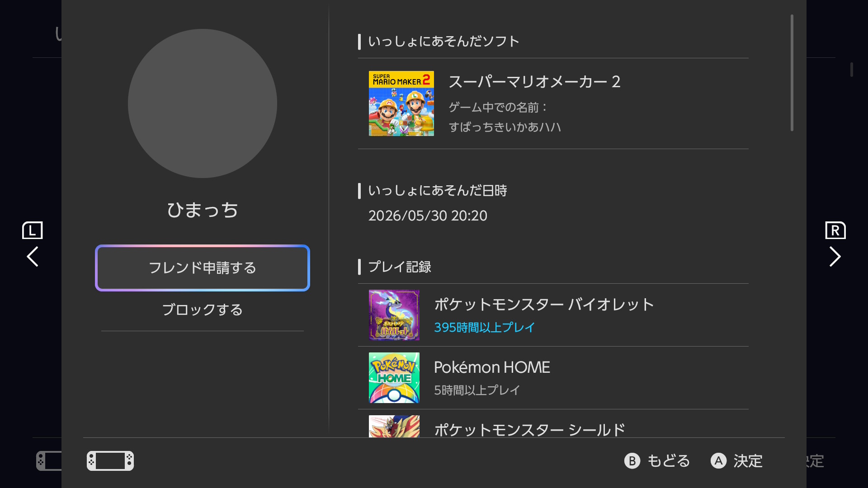Click the 395時間以上プレイ play time
This screenshot has height=488, width=868.
coord(485,327)
